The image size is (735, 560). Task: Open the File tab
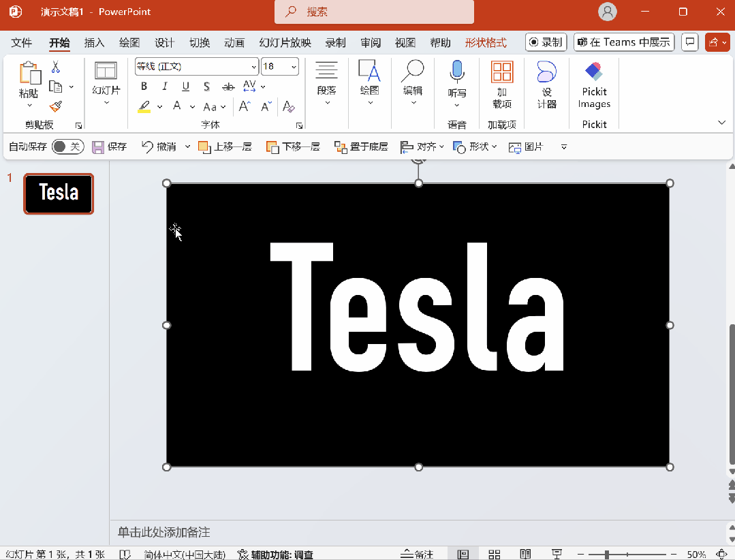point(22,43)
